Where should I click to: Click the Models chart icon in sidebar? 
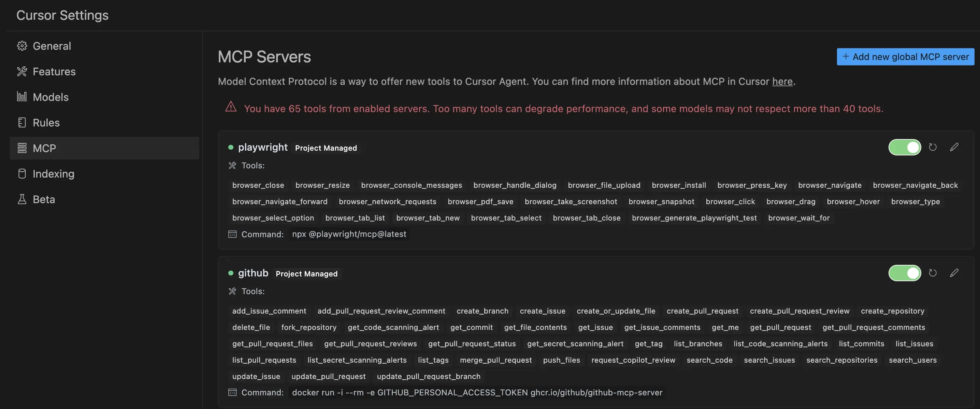point(22,97)
